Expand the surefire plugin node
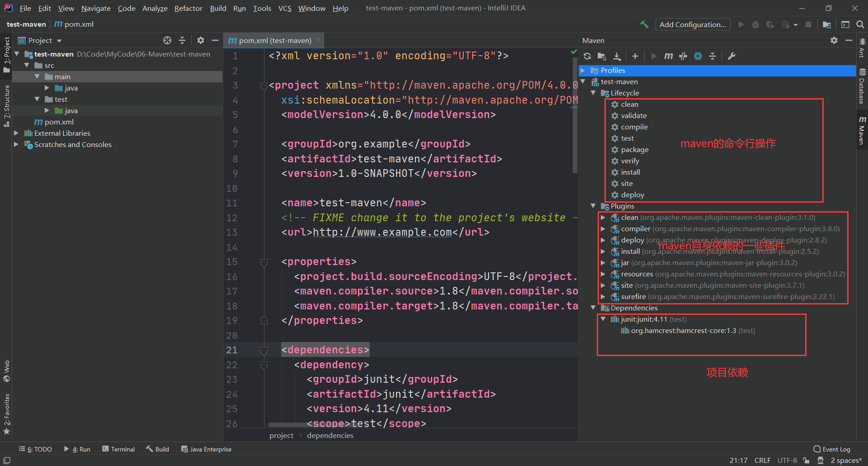Image resolution: width=868 pixels, height=466 pixels. click(603, 296)
